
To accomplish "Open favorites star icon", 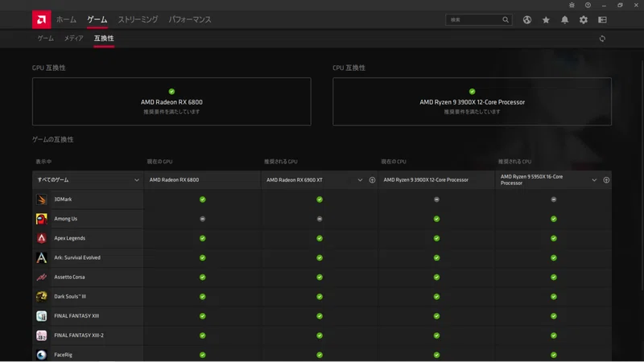I will [x=546, y=19].
